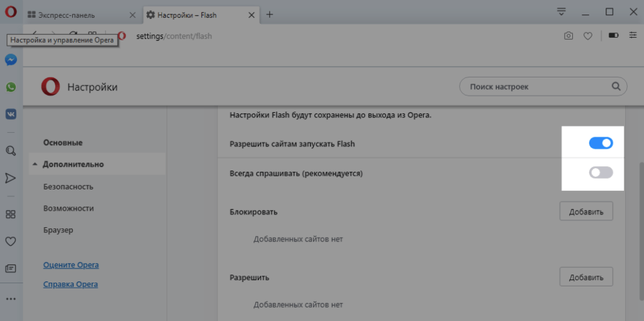Viewport: 644px width, 321px height.
Task: Toggle Разрешить сайтам запускать Flash switch
Action: point(601,143)
